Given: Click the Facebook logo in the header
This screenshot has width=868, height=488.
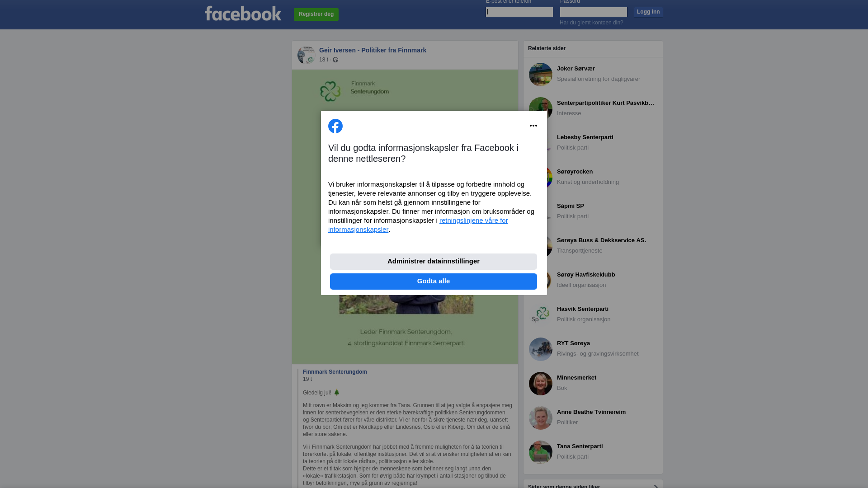Looking at the screenshot, I should [243, 14].
